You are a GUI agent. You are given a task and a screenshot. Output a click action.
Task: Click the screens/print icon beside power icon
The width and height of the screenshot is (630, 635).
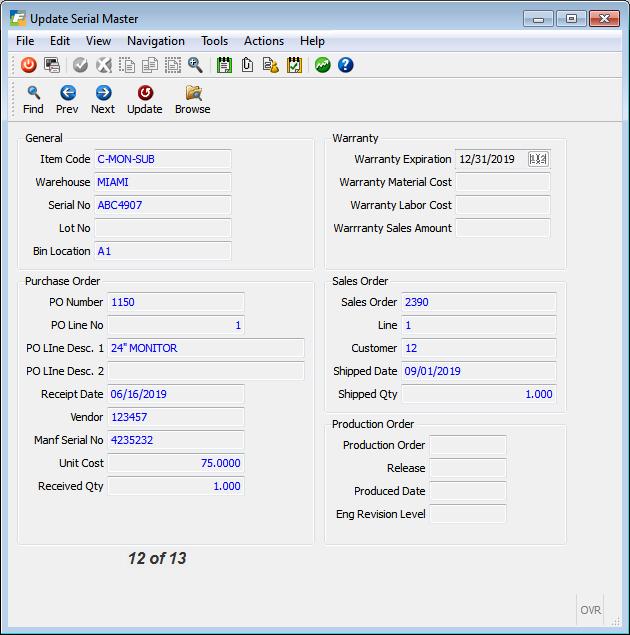(x=52, y=65)
